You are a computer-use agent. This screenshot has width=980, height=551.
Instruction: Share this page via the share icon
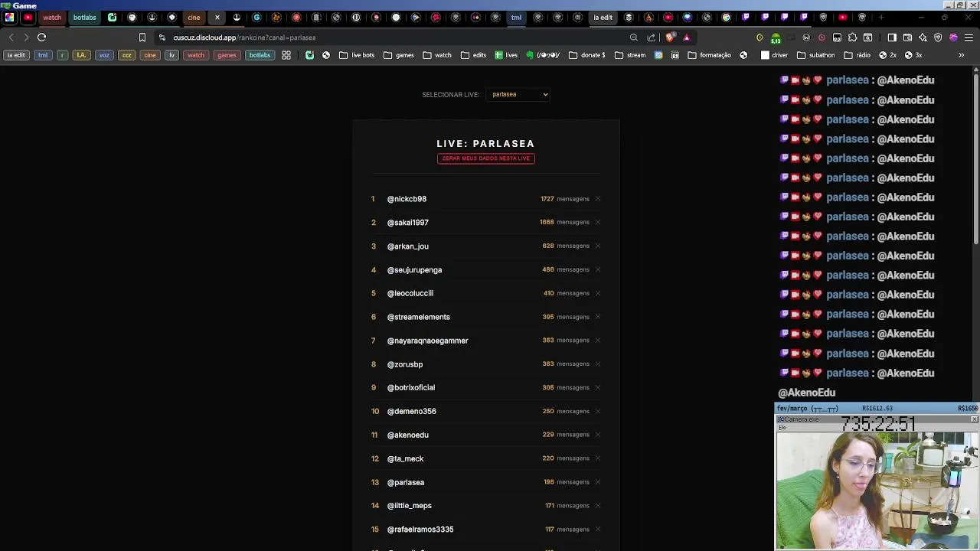pos(652,37)
